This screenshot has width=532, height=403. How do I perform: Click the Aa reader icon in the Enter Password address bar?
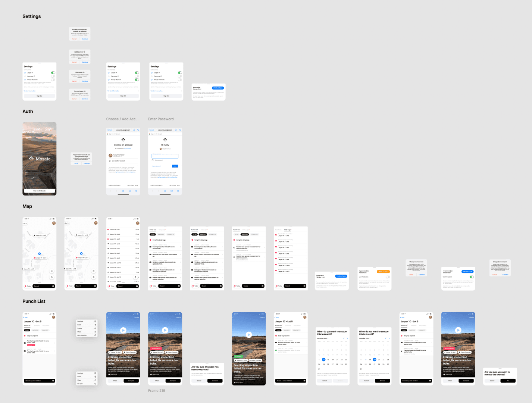click(180, 130)
